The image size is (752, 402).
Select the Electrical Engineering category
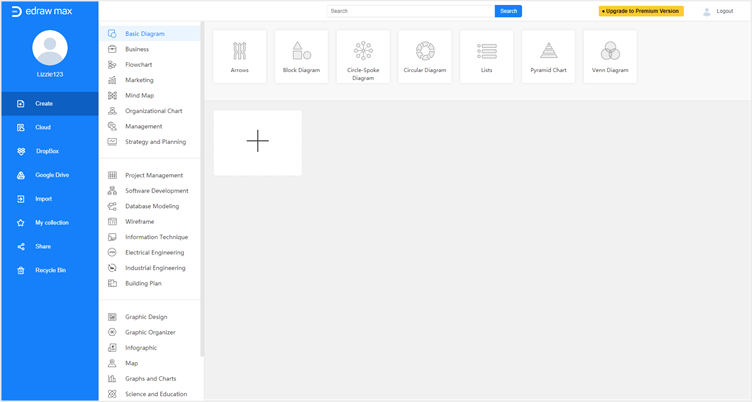[x=150, y=252]
